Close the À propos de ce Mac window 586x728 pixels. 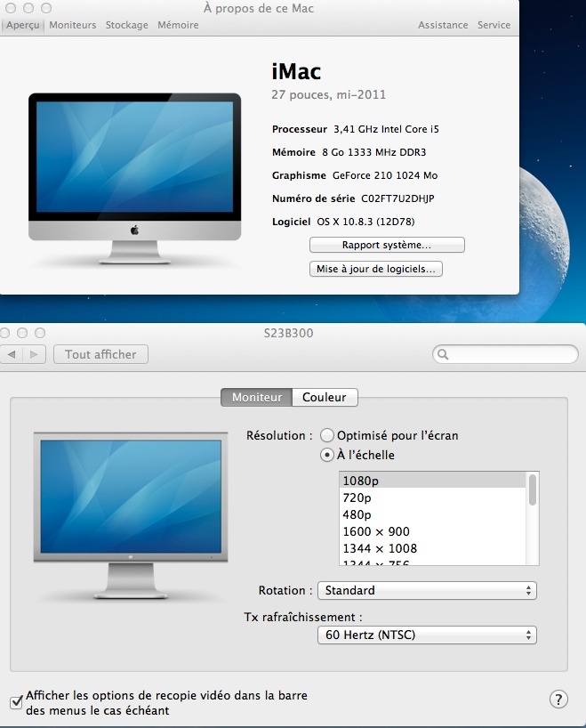click(x=11, y=8)
